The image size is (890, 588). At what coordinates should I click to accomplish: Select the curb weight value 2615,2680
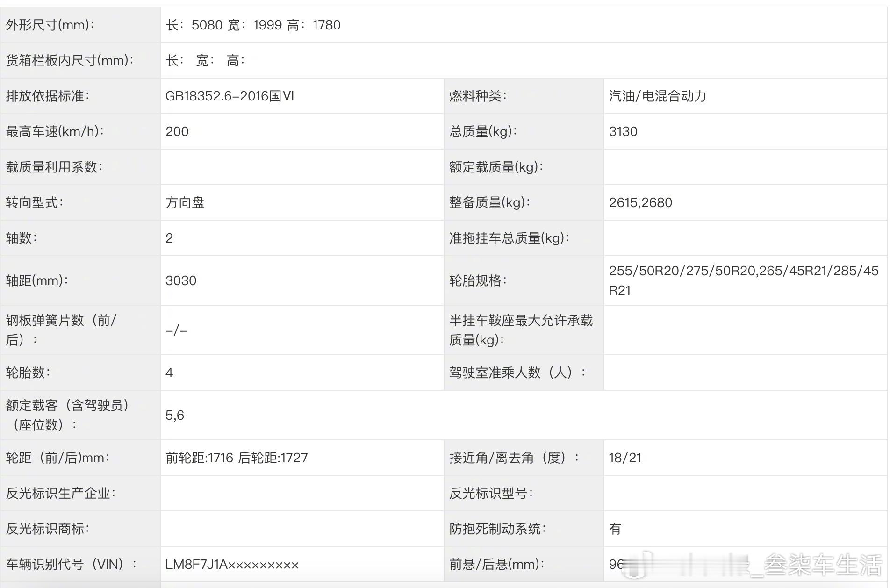coord(640,202)
